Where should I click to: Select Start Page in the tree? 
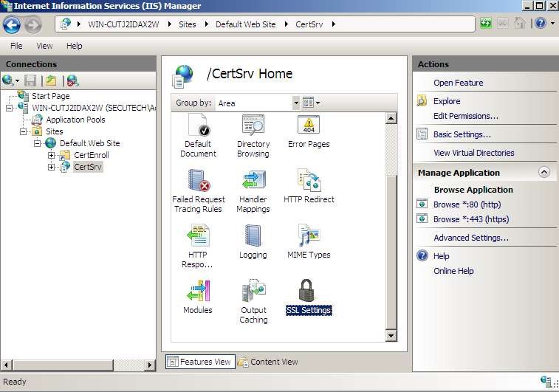(51, 96)
